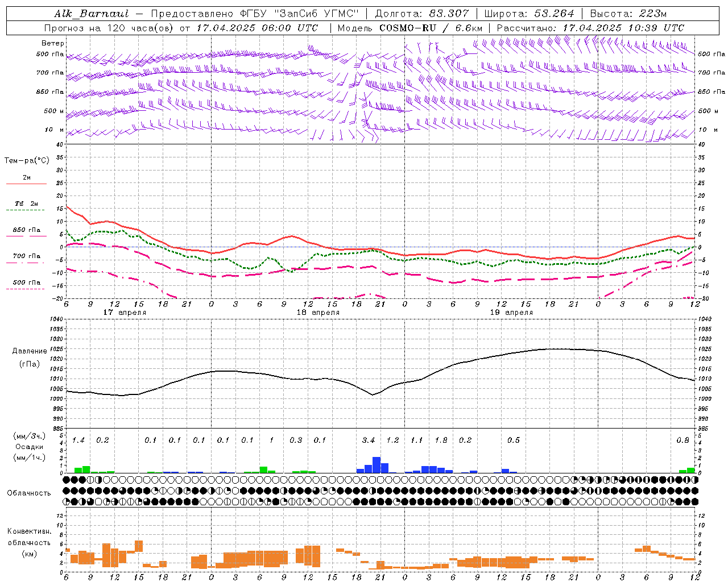Click the Тем-ра(°C) axis label

[x=27, y=160]
